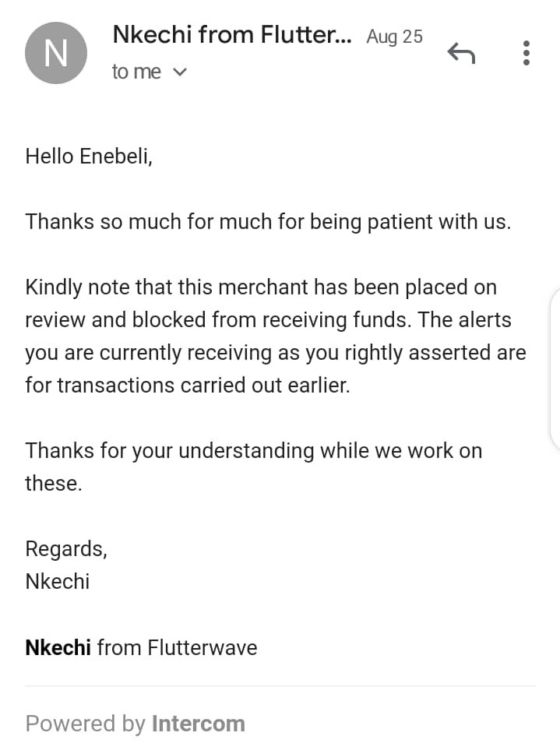Tap the "Powered by" footer text
The height and width of the screenshot is (754, 560).
pos(85,724)
